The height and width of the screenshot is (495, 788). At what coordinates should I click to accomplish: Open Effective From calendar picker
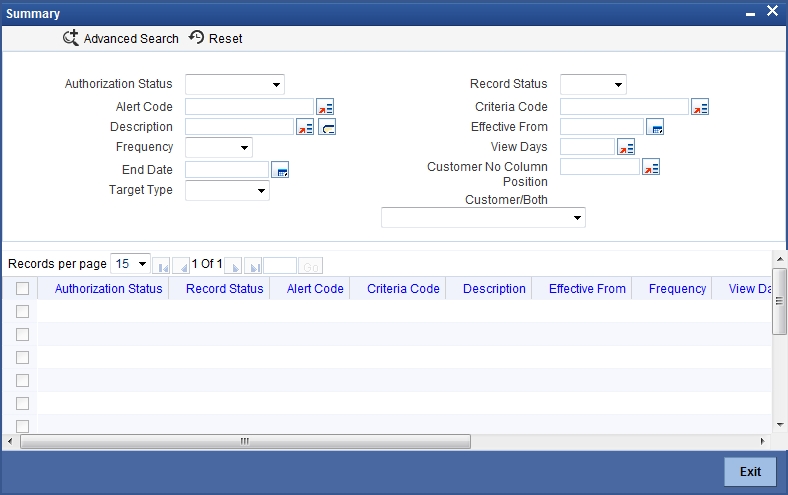(655, 127)
